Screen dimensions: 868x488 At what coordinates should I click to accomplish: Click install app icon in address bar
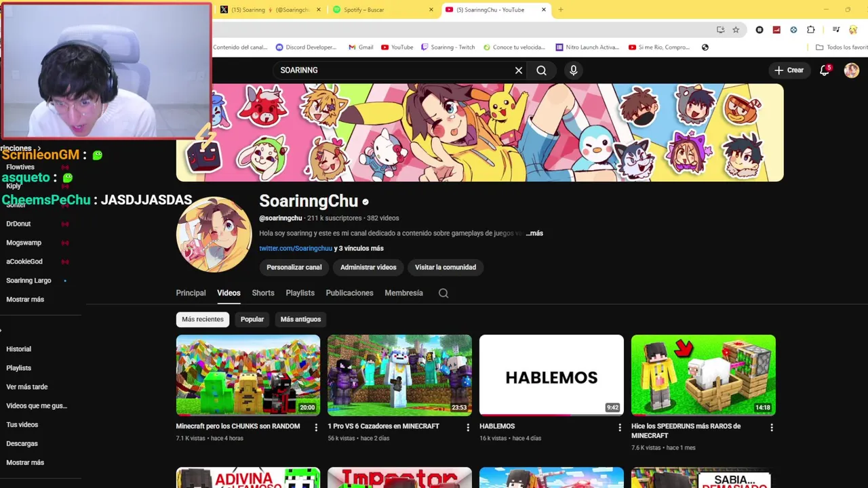720,30
